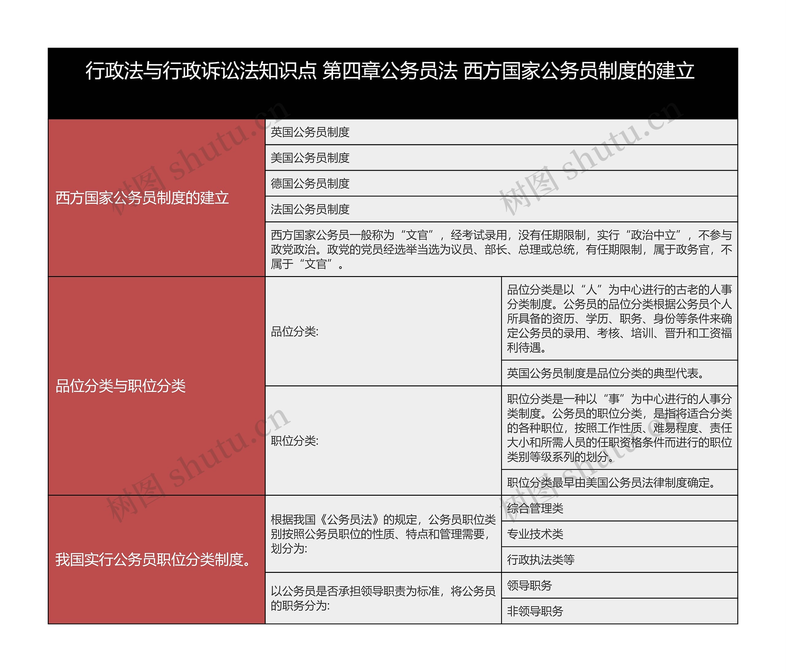Click the cell '综合管理类'
The height and width of the screenshot is (672, 786).
tap(620, 509)
